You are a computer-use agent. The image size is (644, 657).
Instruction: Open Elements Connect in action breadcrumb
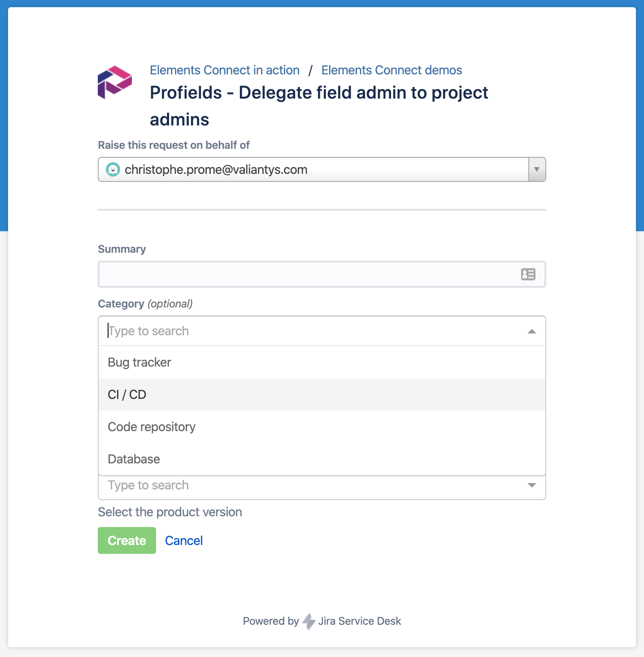(x=225, y=70)
